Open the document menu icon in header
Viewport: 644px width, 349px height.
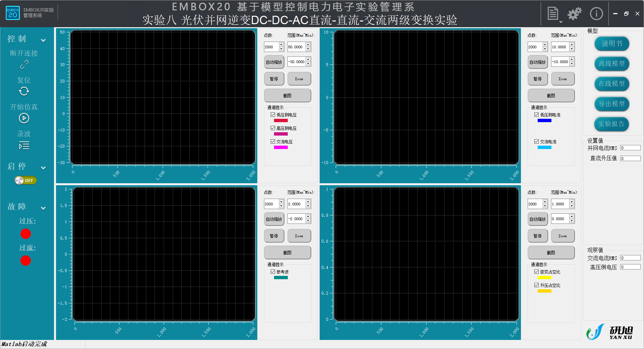pos(552,14)
